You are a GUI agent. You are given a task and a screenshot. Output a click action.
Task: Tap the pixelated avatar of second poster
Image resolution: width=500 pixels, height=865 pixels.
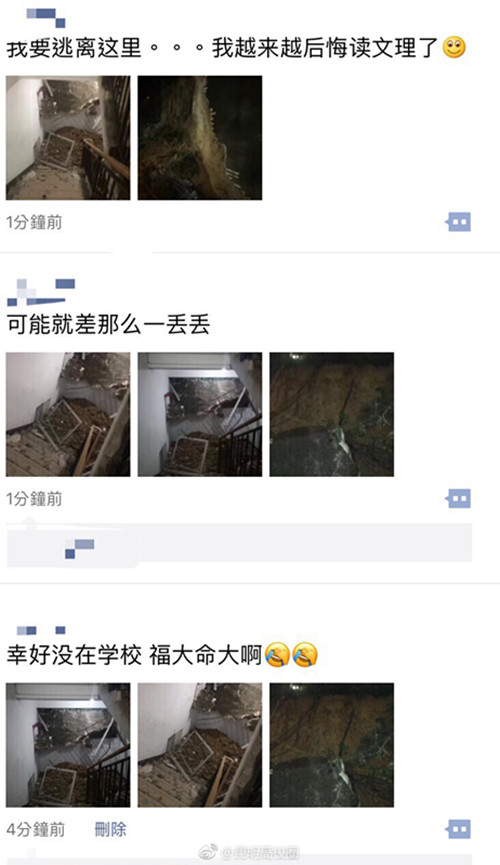(41, 292)
